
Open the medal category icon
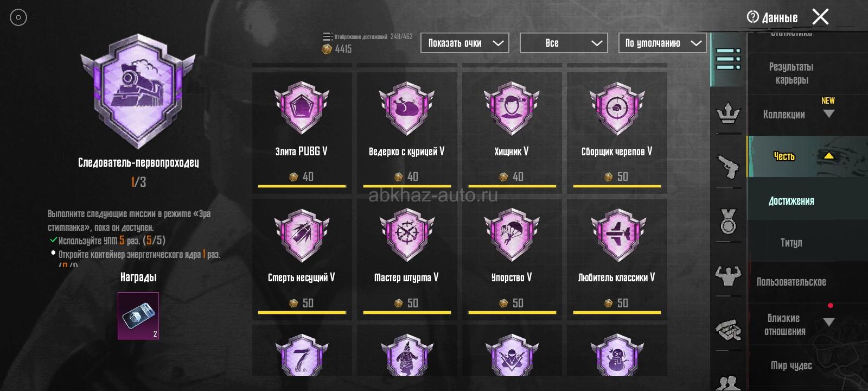coord(728,222)
